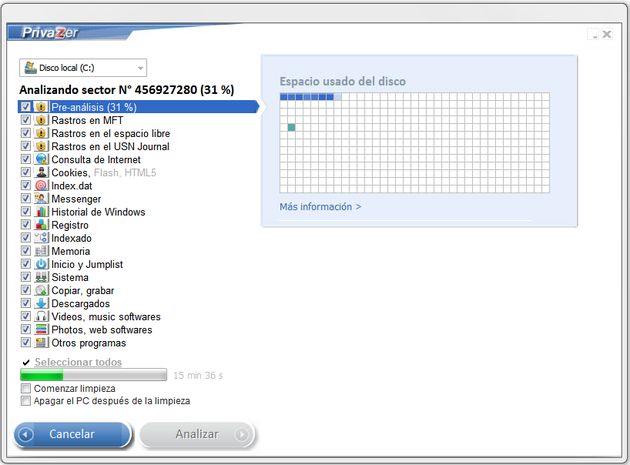Select the Videos, music softwares label
Viewport: 630px width, 465px height.
pos(106,316)
